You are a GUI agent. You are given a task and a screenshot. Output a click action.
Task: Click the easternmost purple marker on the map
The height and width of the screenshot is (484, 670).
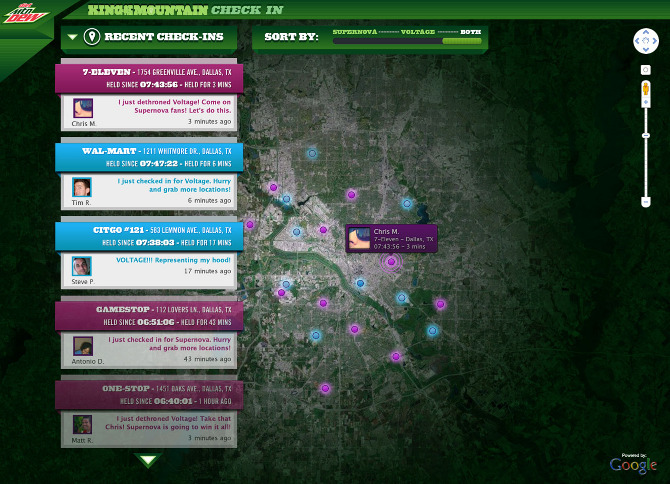point(441,304)
